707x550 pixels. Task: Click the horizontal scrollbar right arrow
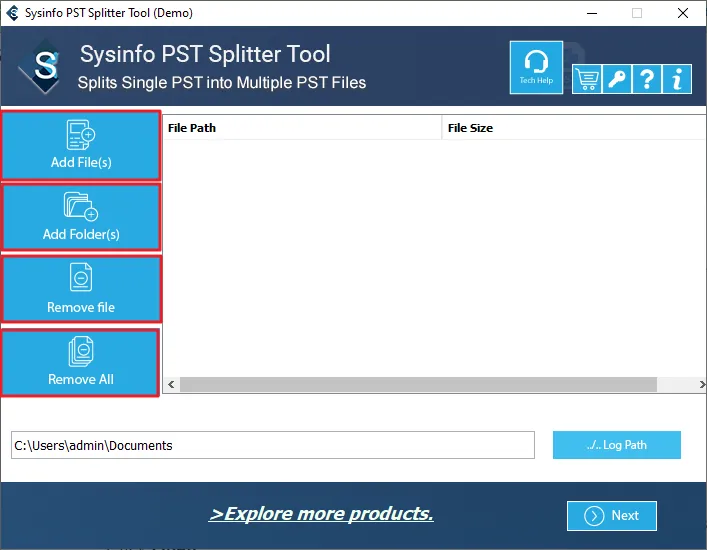702,385
